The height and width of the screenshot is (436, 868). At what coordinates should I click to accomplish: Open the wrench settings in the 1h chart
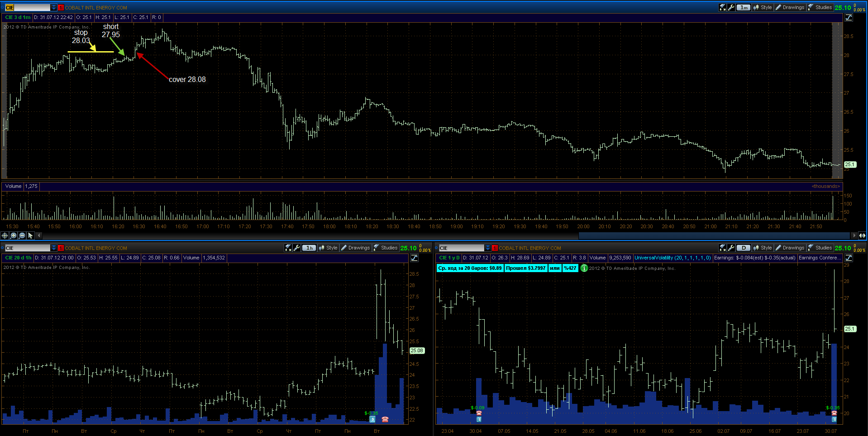[296, 248]
